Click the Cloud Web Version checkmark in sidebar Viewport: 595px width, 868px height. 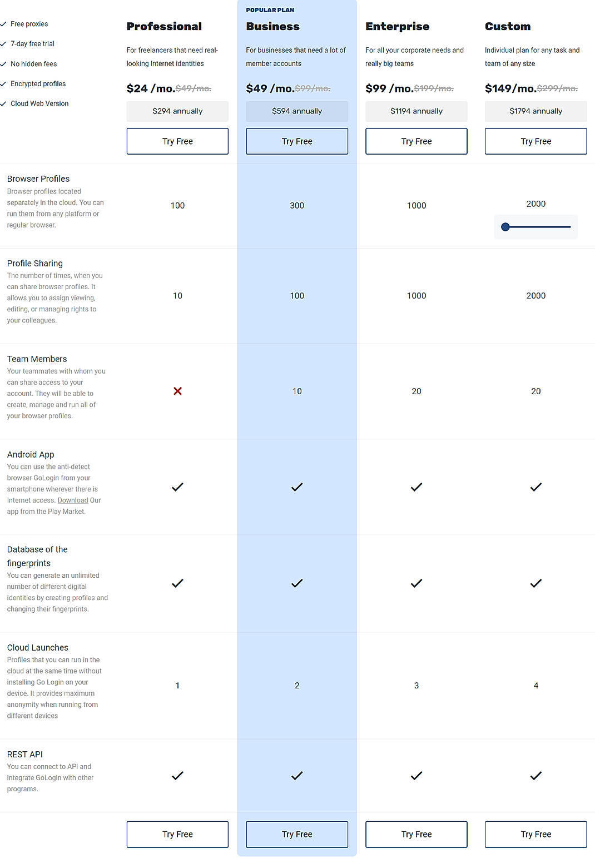coord(4,103)
